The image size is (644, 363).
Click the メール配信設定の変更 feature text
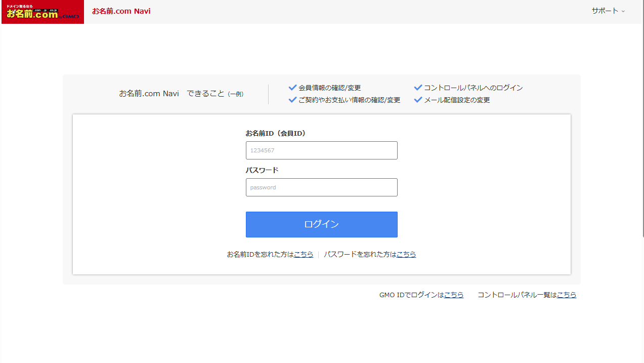pos(457,100)
